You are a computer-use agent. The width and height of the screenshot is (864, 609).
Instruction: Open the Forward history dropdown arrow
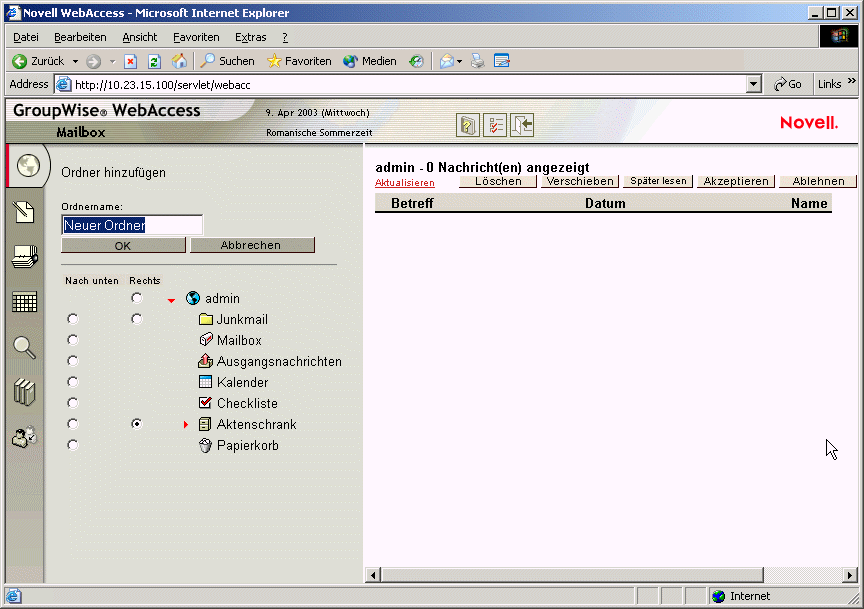coord(112,61)
